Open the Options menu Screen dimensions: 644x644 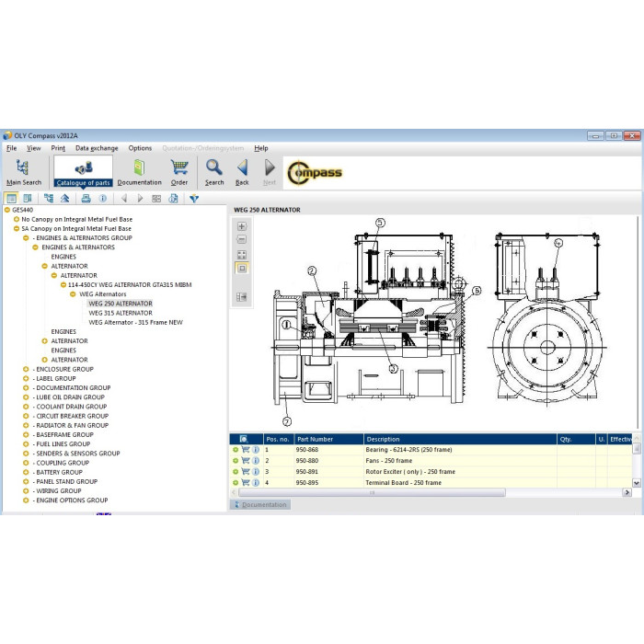pos(140,148)
